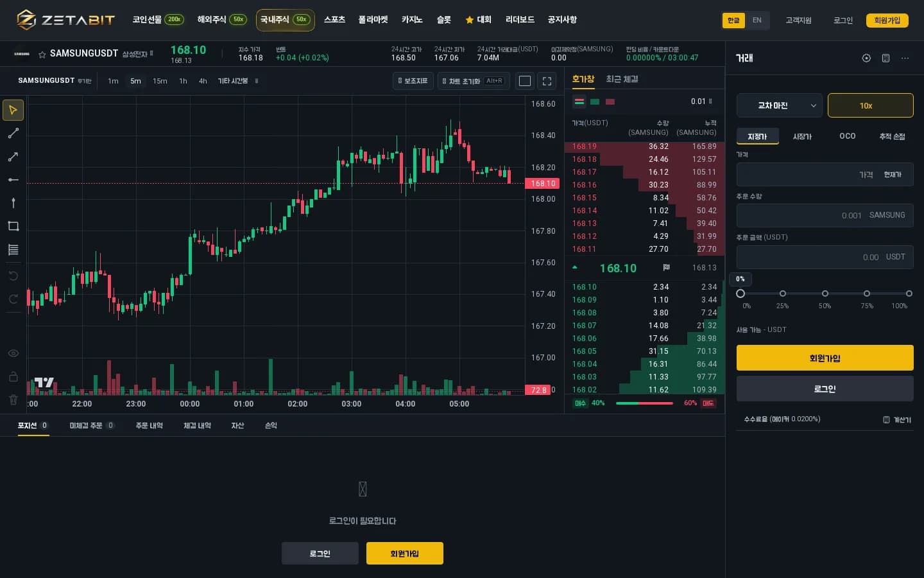The width and height of the screenshot is (924, 578).
Task: Click 로그인 link in the header
Action: click(x=843, y=21)
